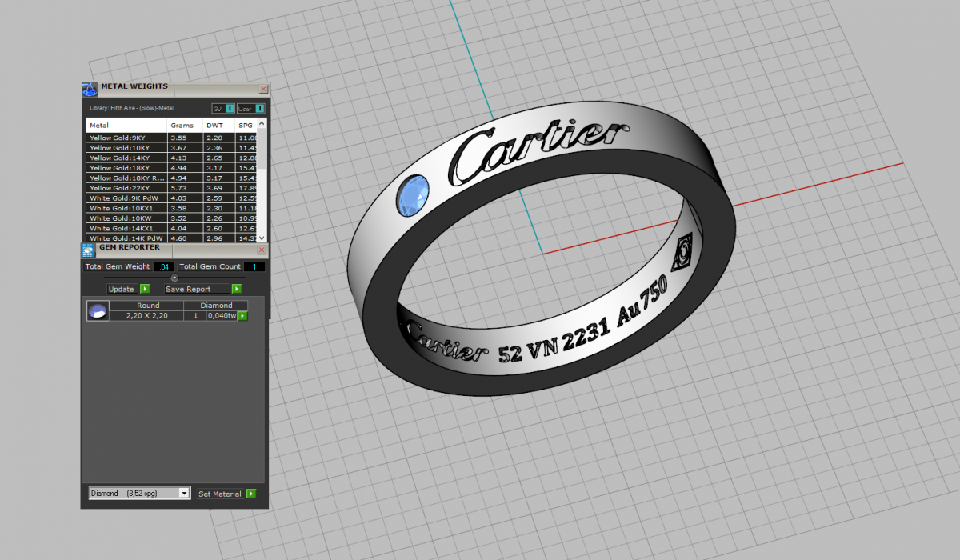Image resolution: width=960 pixels, height=560 pixels.
Task: Click the Gem Reporter panel icon
Action: tap(88, 249)
